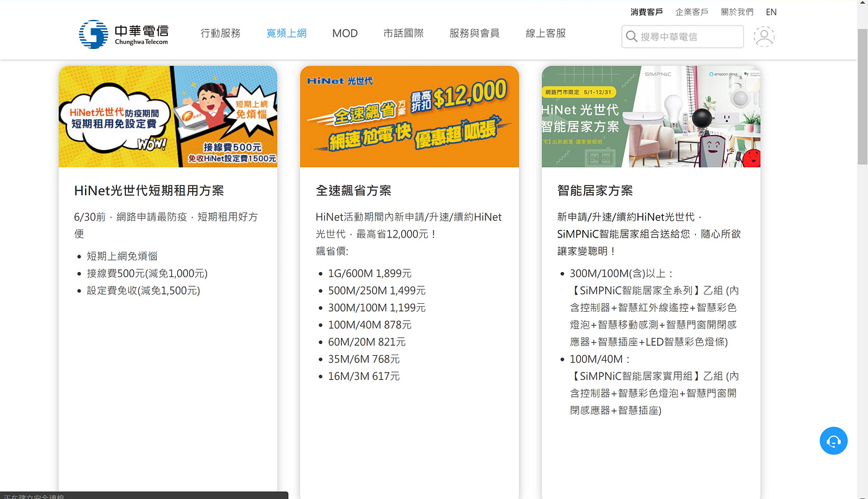
Task: Click the orange 全速飆省 banner image
Action: (409, 117)
